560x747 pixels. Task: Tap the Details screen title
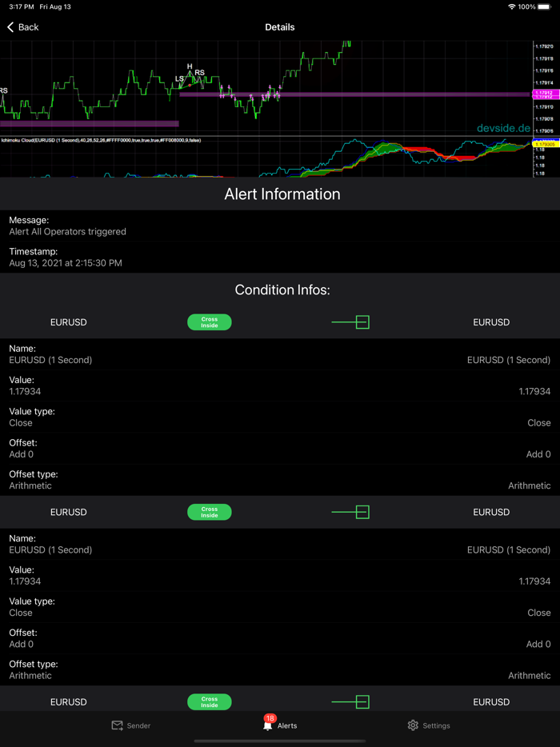click(280, 27)
